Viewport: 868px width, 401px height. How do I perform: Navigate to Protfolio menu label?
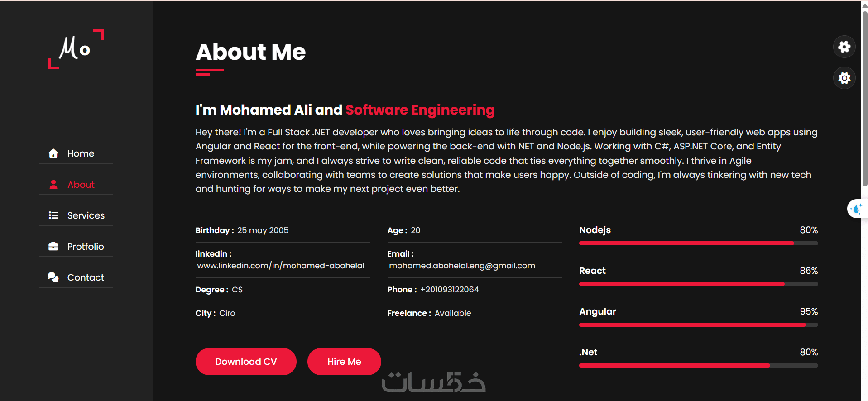point(86,247)
